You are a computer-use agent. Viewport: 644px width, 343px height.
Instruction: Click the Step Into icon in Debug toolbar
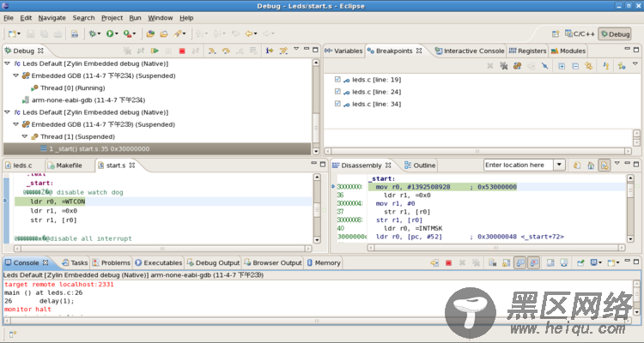pyautogui.click(x=212, y=51)
